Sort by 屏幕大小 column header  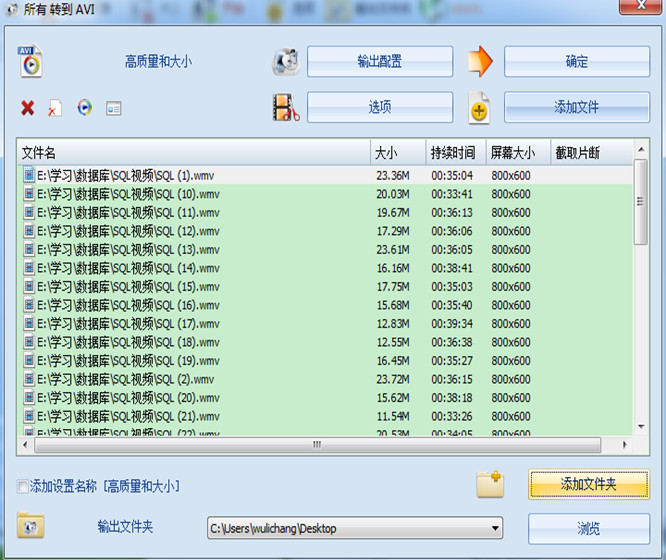tap(518, 152)
